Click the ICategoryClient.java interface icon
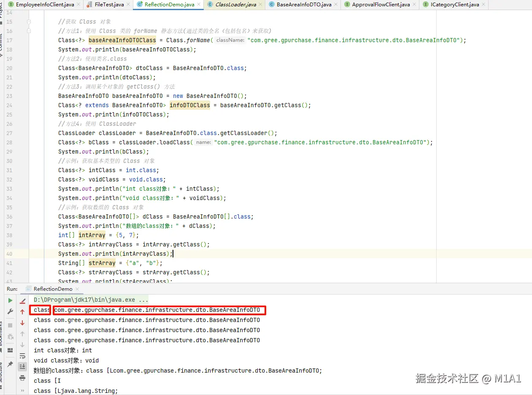The image size is (532, 395). 425,5
